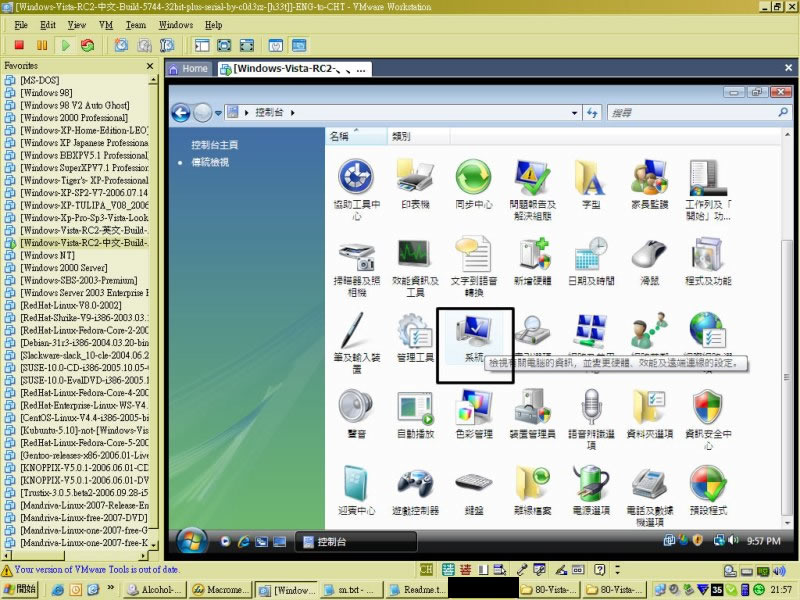800x600 pixels.
Task: Click the 搜尋 search input field
Action: click(699, 113)
